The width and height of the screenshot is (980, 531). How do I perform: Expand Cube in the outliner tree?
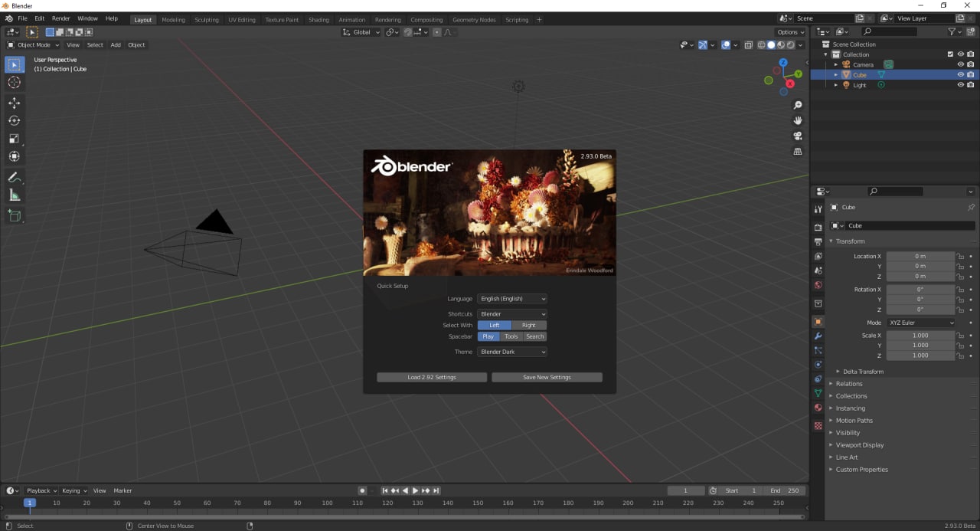click(x=836, y=75)
